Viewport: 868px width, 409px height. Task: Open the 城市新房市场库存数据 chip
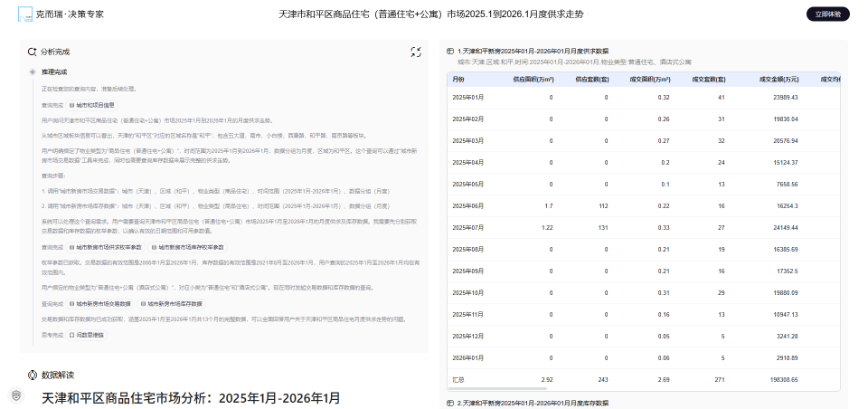171,304
